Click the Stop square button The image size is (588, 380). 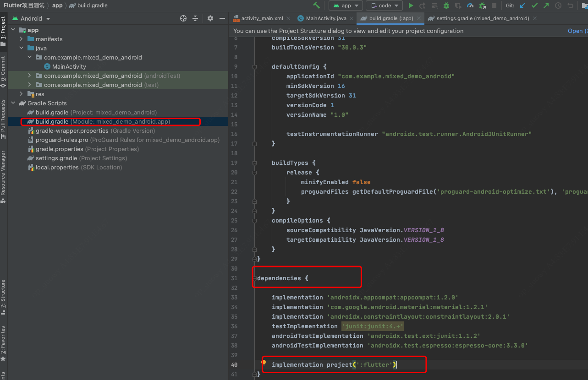[494, 5]
